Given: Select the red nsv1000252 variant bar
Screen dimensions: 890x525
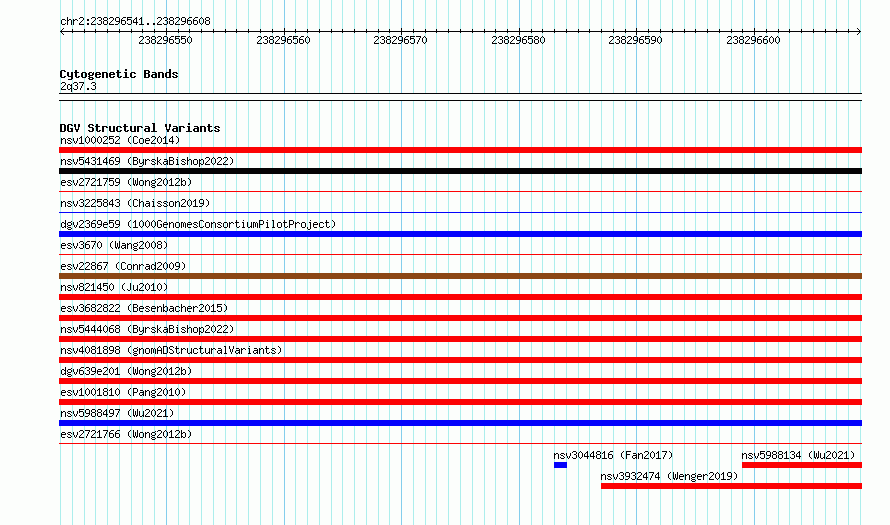Looking at the screenshot, I should tap(460, 150).
